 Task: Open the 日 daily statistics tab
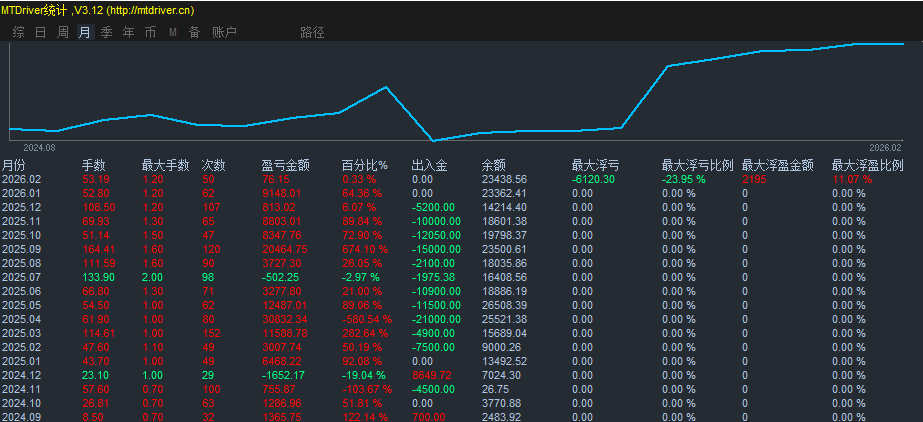tap(41, 32)
